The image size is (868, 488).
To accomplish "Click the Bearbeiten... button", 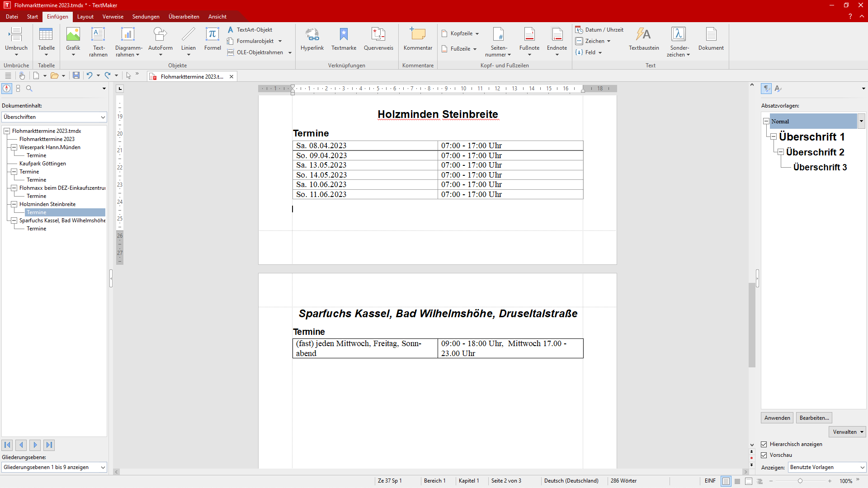I will pos(814,418).
